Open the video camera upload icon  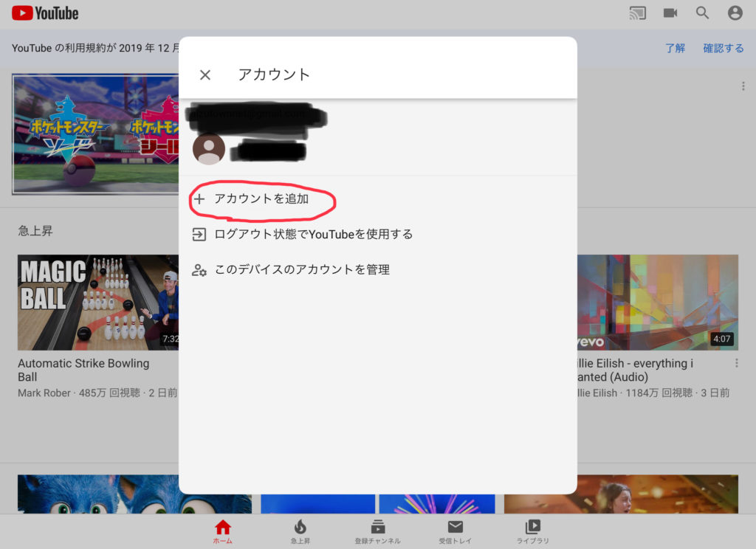[670, 13]
